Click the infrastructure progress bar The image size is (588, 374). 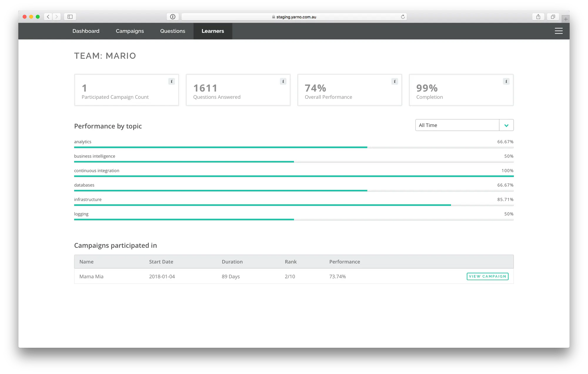pos(294,205)
